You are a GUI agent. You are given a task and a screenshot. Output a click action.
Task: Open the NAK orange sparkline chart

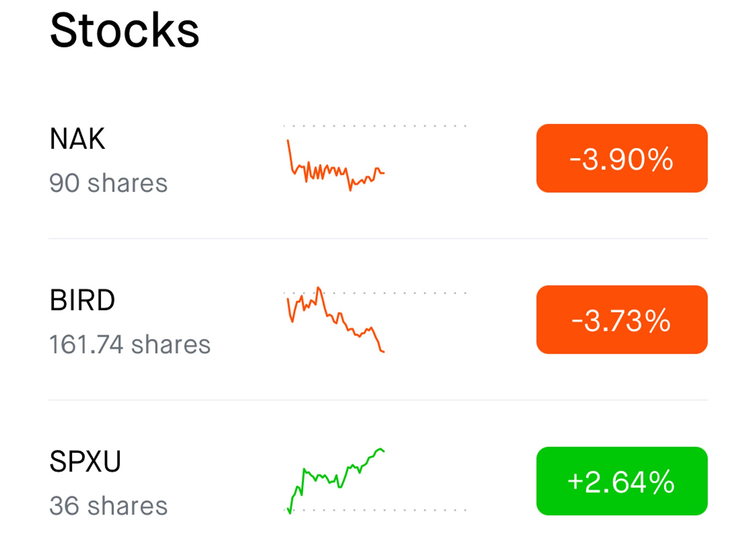[x=336, y=165]
